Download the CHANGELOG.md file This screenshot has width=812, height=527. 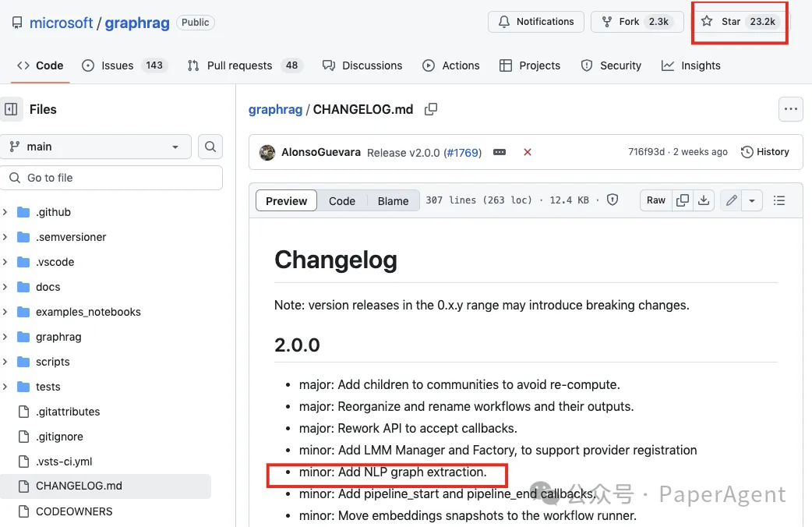click(704, 200)
